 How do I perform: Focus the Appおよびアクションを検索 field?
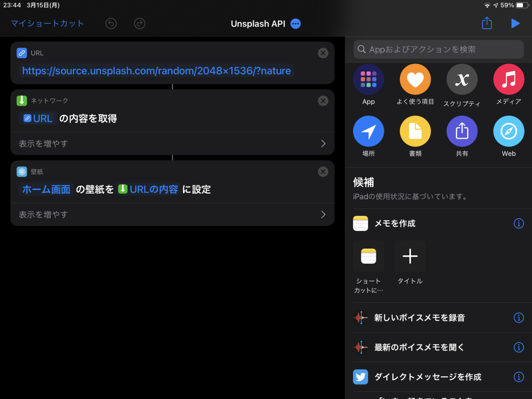coord(438,49)
